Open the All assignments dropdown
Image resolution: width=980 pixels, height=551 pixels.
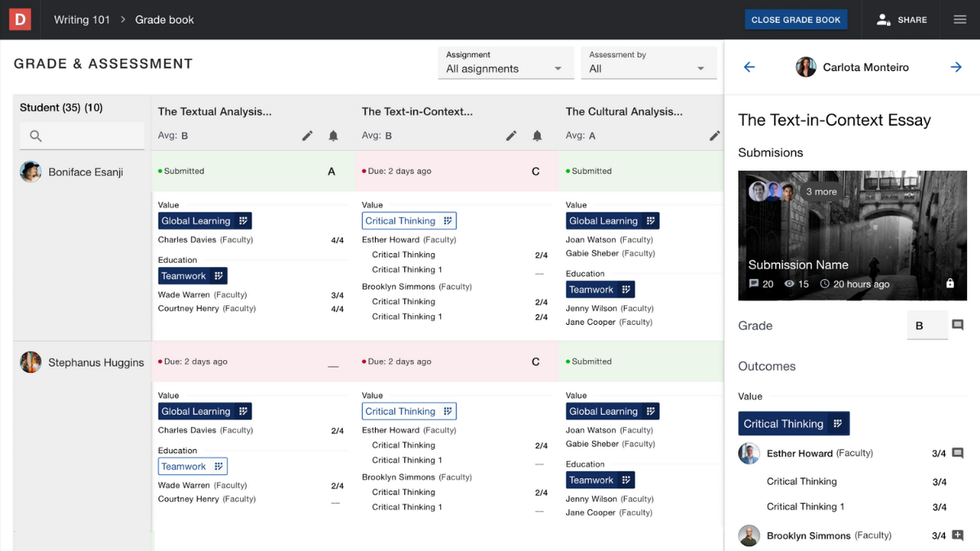click(x=506, y=69)
